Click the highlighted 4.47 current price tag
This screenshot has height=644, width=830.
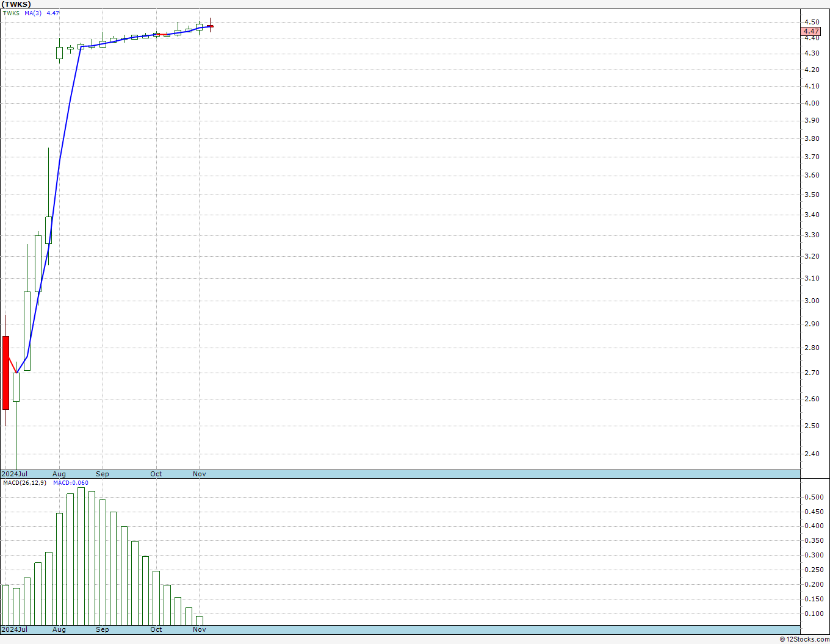coord(810,31)
